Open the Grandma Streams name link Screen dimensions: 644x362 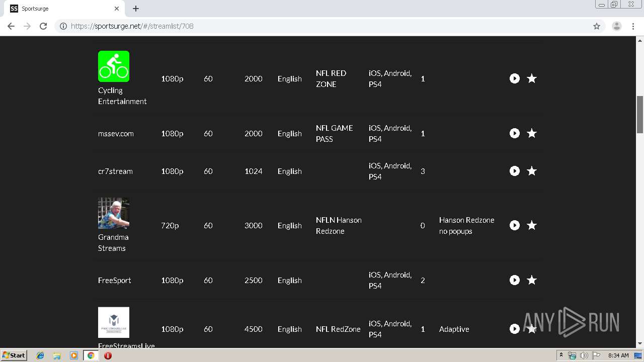tap(113, 242)
